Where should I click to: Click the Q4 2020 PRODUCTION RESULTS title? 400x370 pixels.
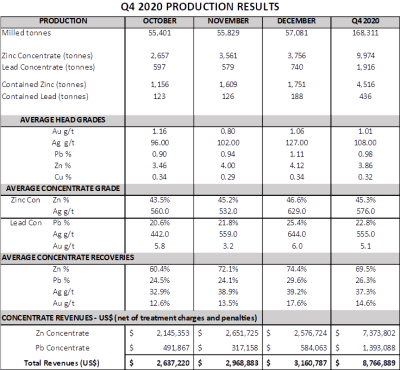[x=200, y=7]
